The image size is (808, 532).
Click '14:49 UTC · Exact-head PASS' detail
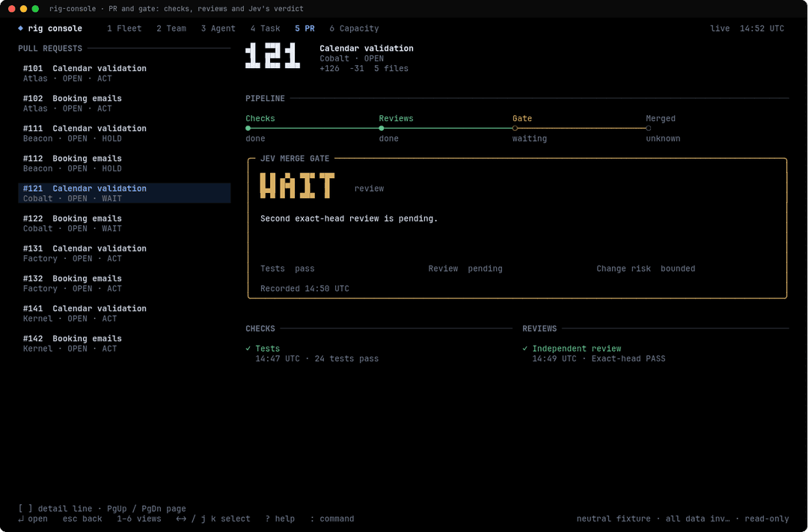click(x=599, y=359)
